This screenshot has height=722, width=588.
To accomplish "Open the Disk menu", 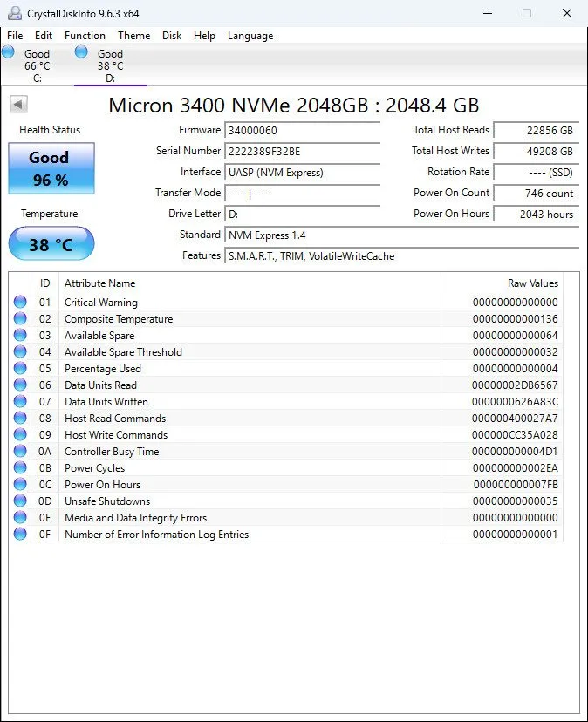I will (x=172, y=36).
